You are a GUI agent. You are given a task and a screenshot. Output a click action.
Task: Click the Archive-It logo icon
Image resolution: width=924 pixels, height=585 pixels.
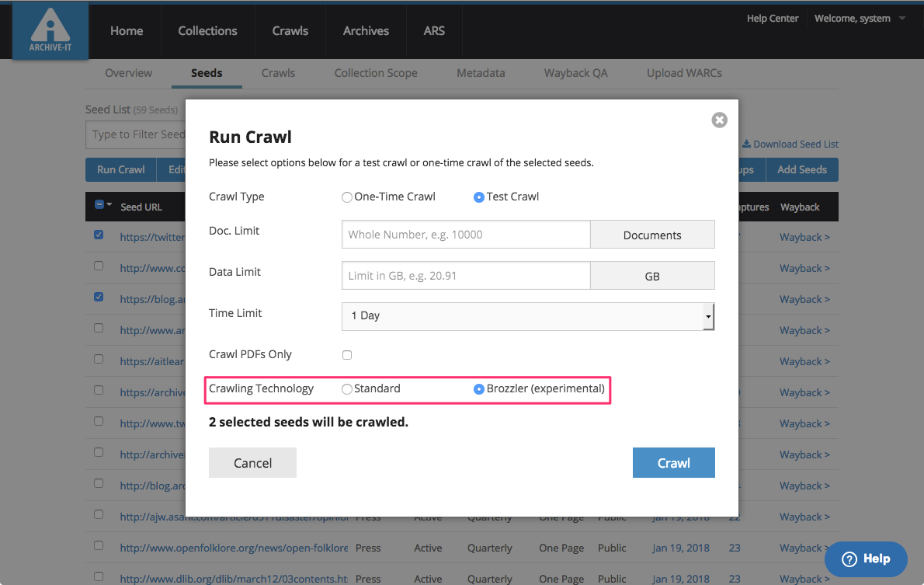[50, 32]
